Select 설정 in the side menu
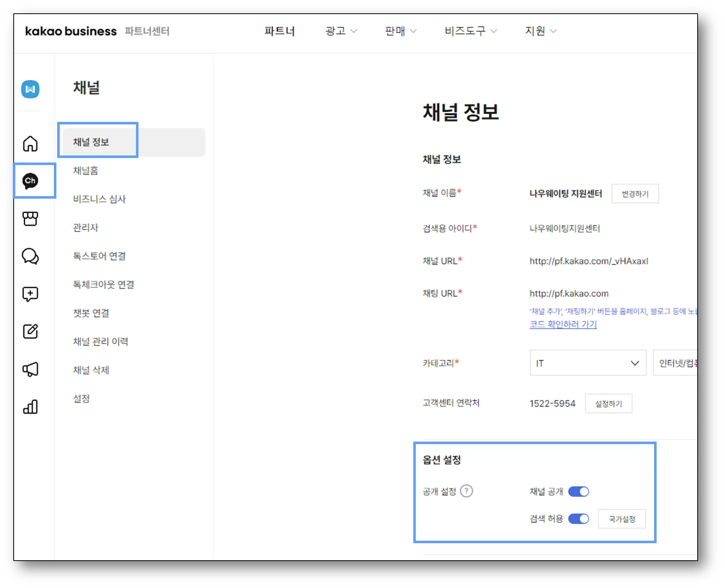 81,399
